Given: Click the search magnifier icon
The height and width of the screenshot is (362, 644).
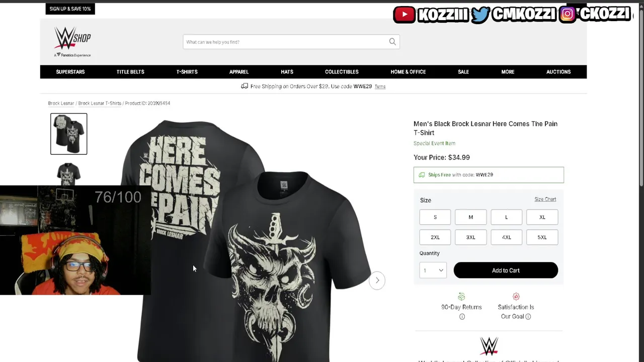Looking at the screenshot, I should (392, 42).
